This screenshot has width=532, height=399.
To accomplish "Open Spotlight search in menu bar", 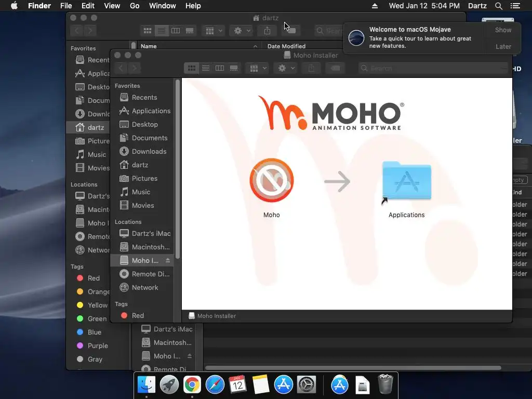I will click(x=498, y=6).
